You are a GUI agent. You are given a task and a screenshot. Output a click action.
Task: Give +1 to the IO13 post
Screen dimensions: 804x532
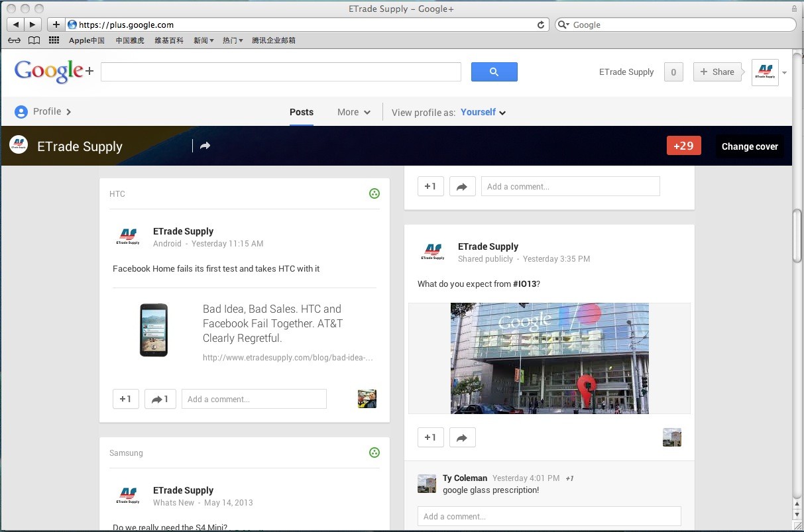pos(431,437)
